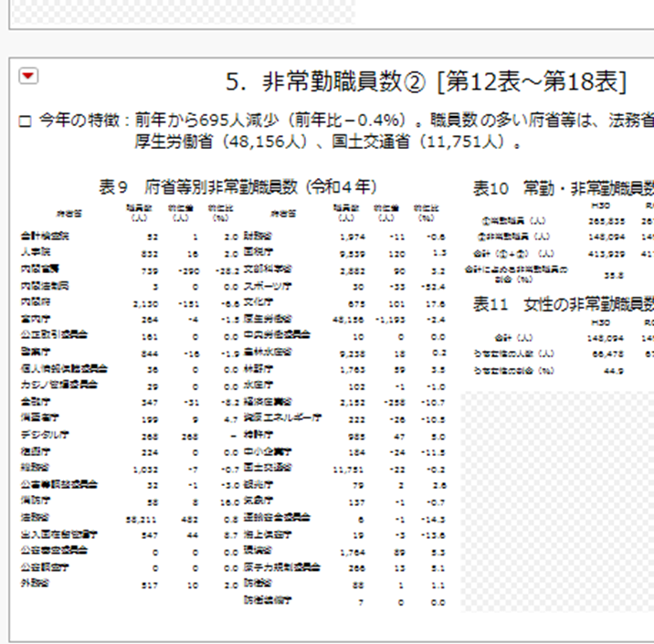
Task: Select the 公害等調整委員会 row label
Action: pos(59,484)
